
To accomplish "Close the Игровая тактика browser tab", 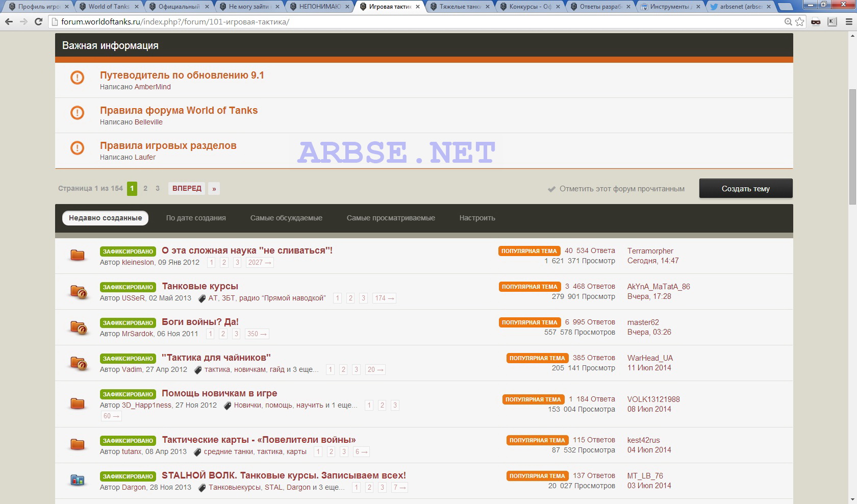I will pos(418,7).
